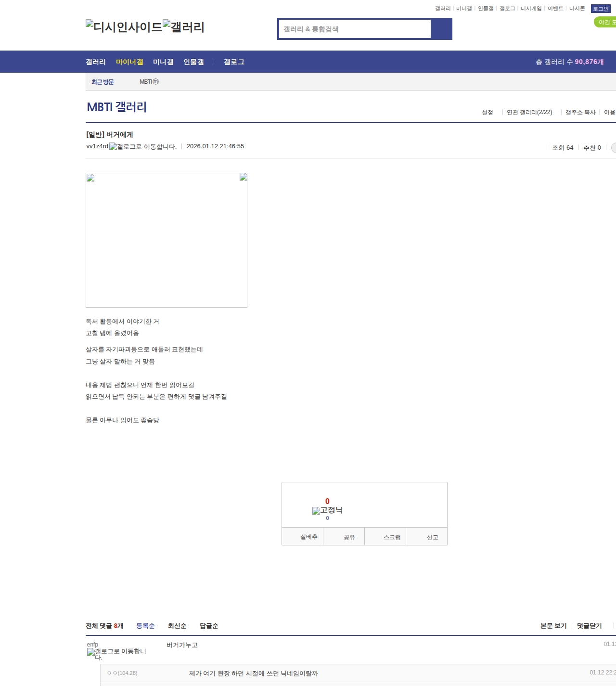
Task: Report the post using 신고
Action: [x=426, y=536]
